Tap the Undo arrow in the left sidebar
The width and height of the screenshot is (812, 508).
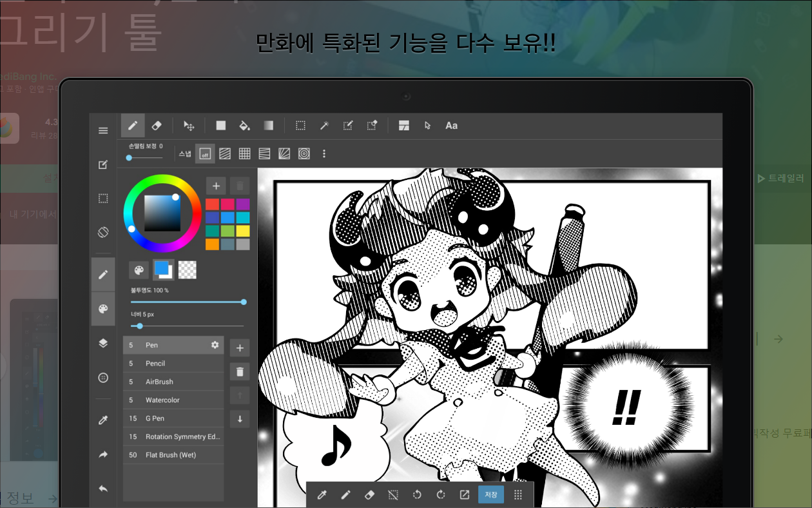[102, 489]
